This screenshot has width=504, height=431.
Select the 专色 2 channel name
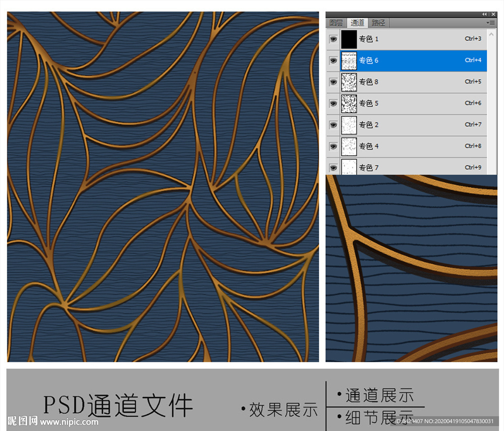tap(369, 124)
